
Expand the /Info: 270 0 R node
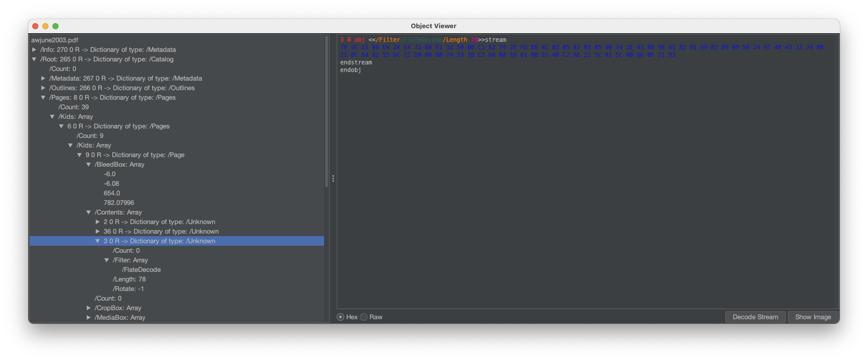click(34, 50)
